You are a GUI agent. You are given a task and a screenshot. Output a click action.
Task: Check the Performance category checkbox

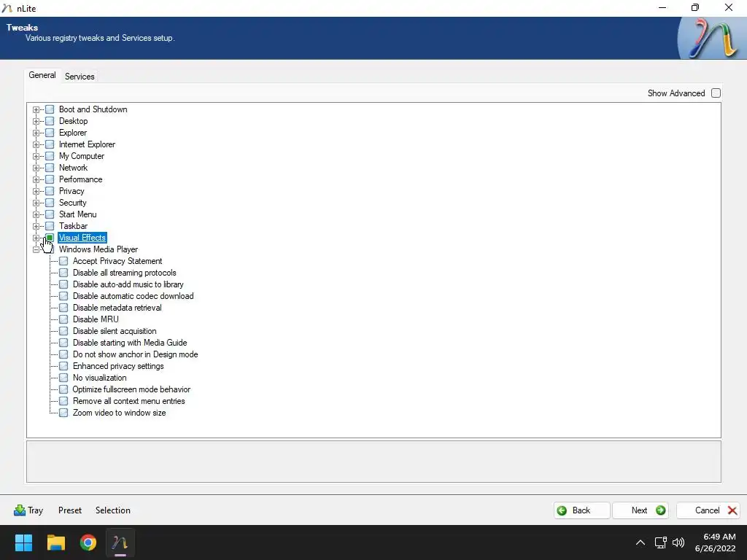tap(50, 179)
